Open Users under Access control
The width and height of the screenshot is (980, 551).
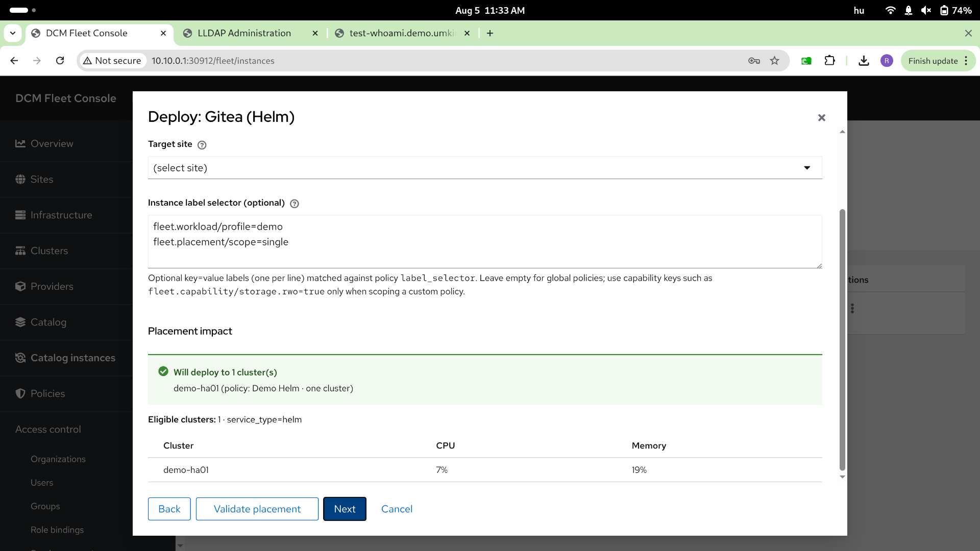42,483
